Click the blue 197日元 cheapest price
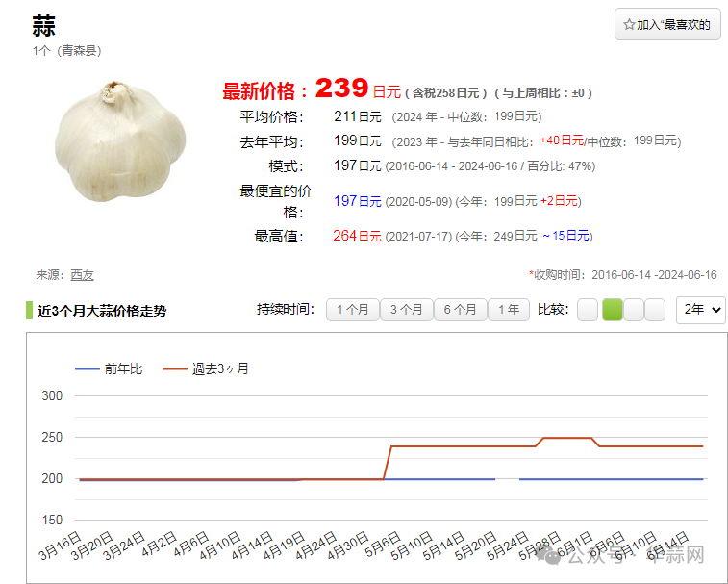Image resolution: width=728 pixels, height=584 pixels. (358, 201)
